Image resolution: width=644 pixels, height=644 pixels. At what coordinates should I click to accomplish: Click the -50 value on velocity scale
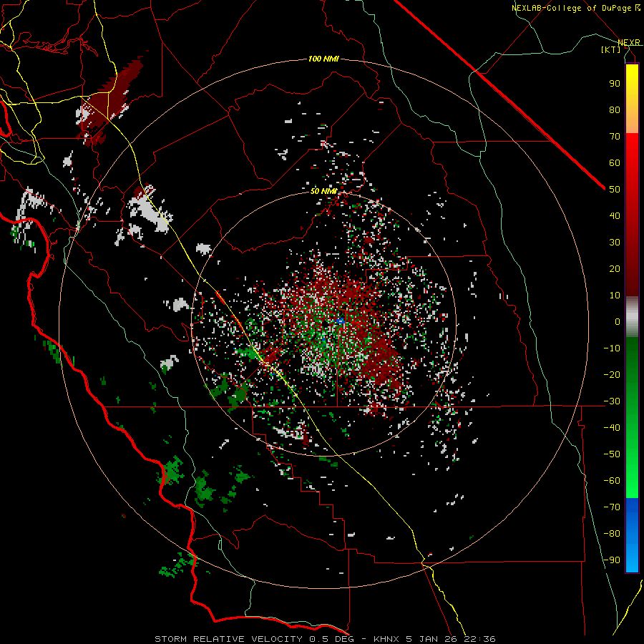click(612, 454)
